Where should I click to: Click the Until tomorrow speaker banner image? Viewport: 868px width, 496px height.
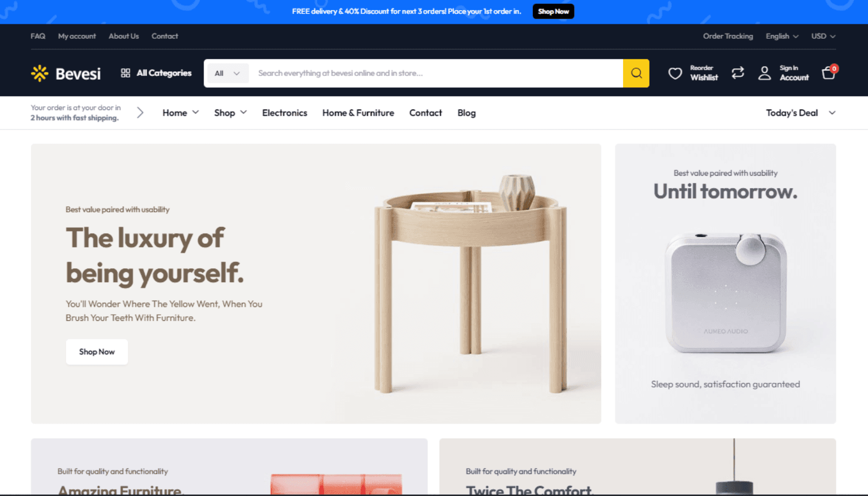coord(725,293)
